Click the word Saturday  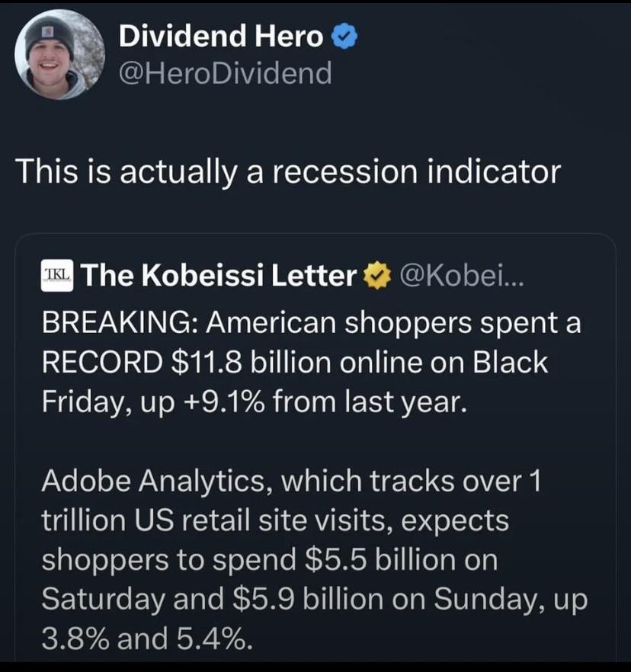(x=104, y=599)
